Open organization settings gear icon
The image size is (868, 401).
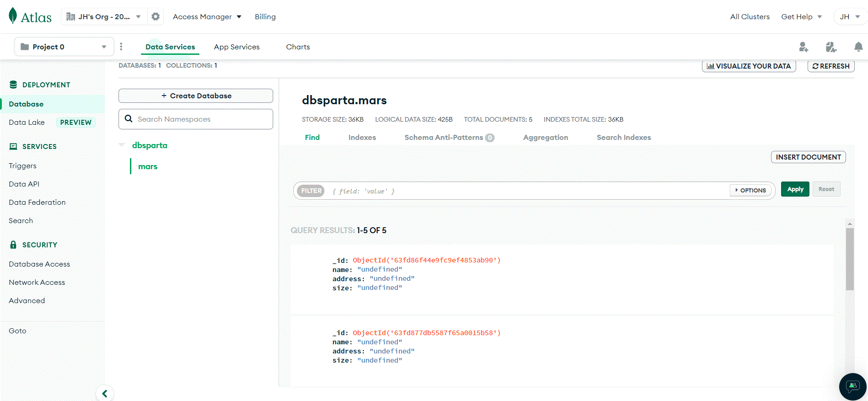click(x=156, y=16)
